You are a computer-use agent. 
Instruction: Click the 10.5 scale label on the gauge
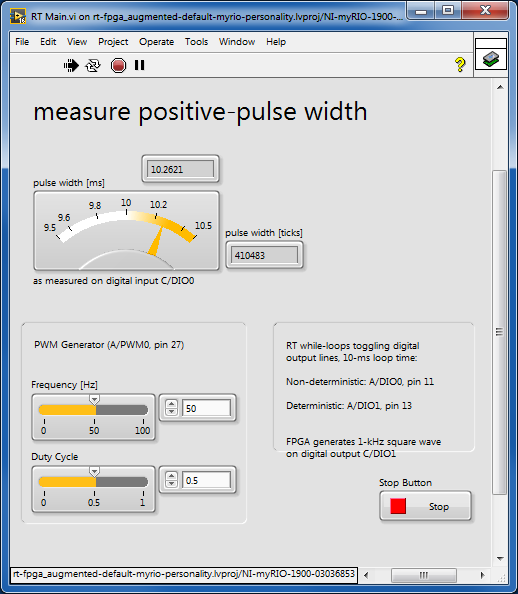203,226
